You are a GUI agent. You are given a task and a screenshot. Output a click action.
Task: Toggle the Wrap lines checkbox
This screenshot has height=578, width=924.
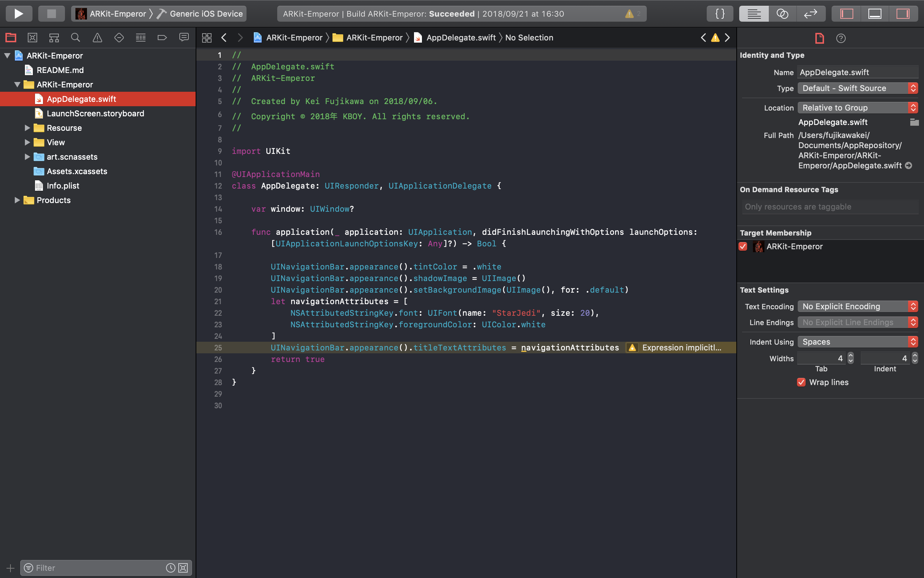click(x=801, y=382)
